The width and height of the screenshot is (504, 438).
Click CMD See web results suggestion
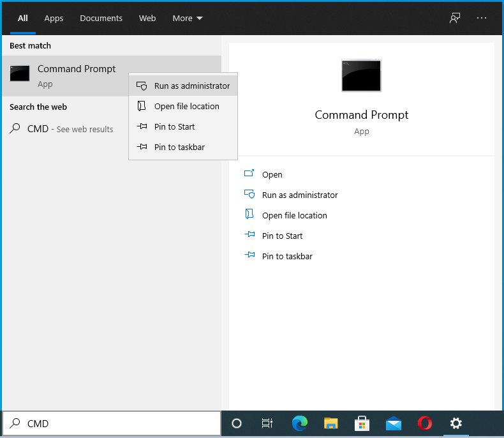[x=70, y=129]
